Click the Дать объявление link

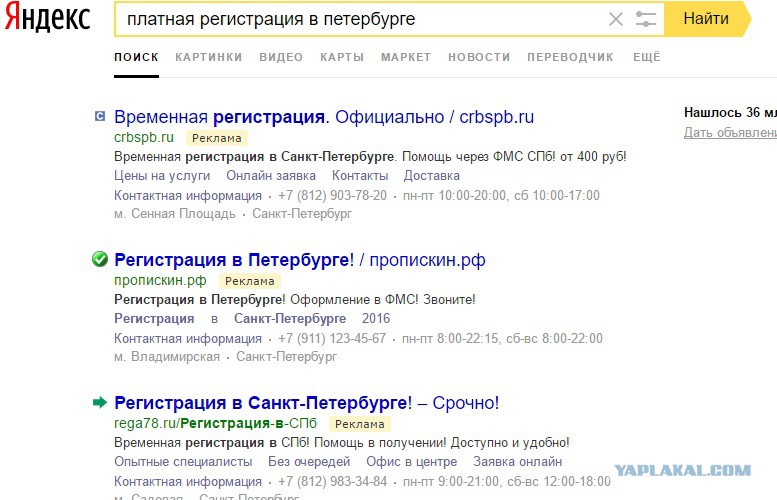[x=730, y=132]
